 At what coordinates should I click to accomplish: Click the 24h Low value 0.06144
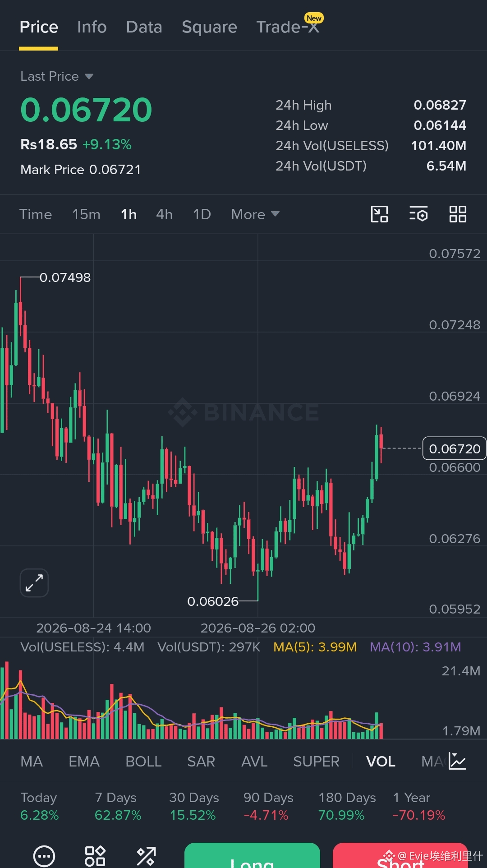tap(440, 125)
